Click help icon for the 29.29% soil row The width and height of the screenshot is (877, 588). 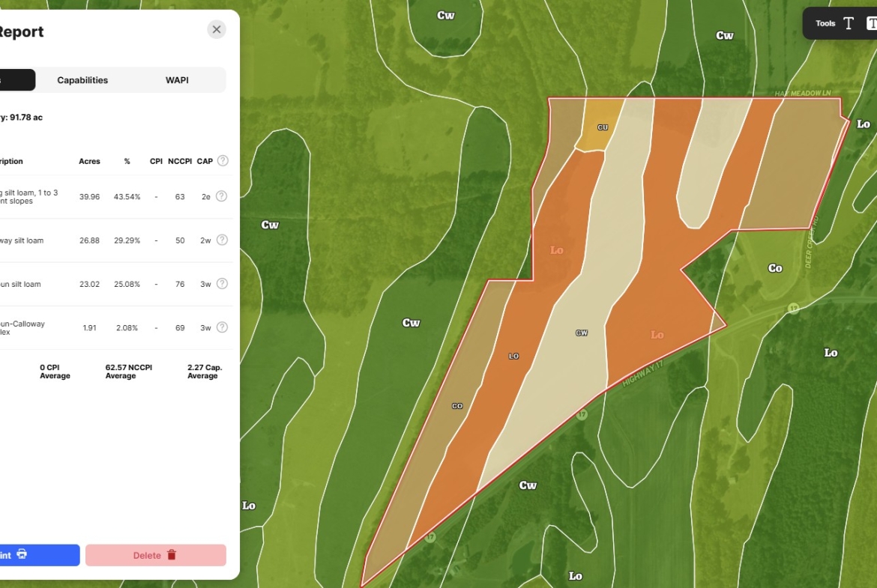(x=221, y=240)
